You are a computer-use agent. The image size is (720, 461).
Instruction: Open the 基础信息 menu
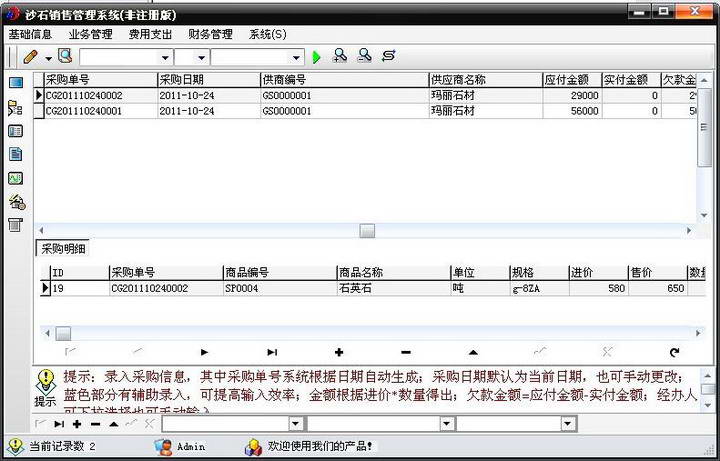[x=30, y=34]
